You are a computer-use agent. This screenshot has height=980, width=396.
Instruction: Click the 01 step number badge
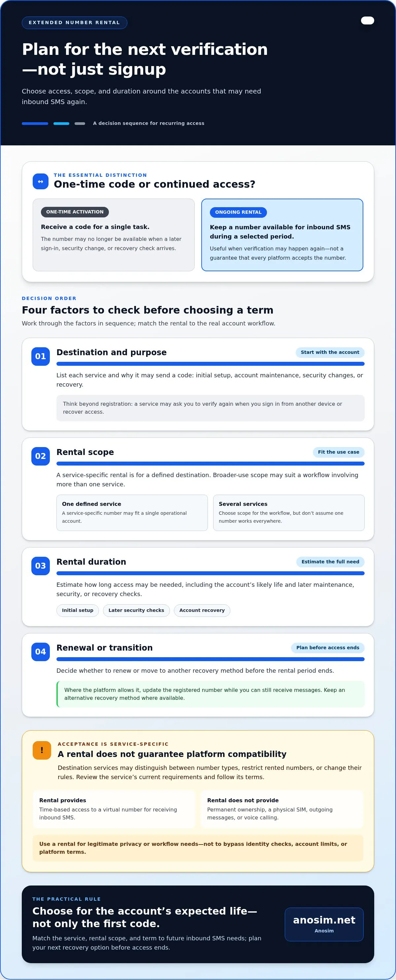[41, 357]
